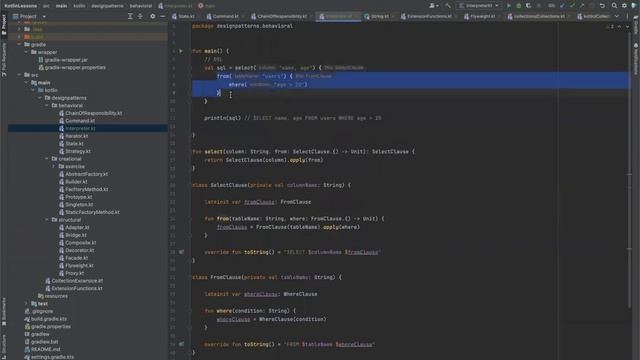Open Project panel options gear

pos(153,16)
